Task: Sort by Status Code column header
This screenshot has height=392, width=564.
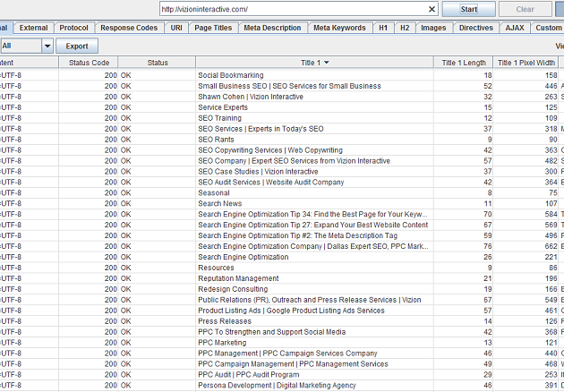Action: 89,63
